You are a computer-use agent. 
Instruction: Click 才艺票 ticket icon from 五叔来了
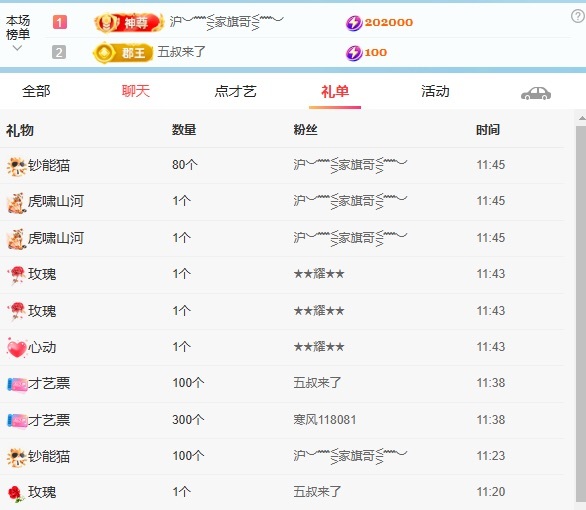tap(17, 384)
